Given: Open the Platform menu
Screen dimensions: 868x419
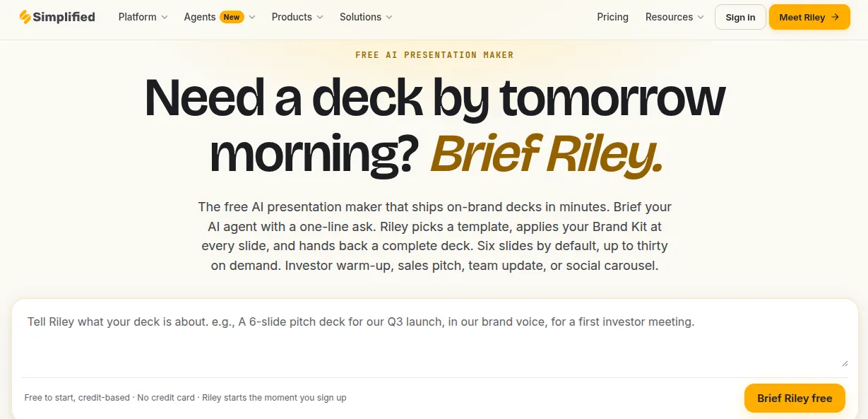Looking at the screenshot, I should click(x=138, y=17).
